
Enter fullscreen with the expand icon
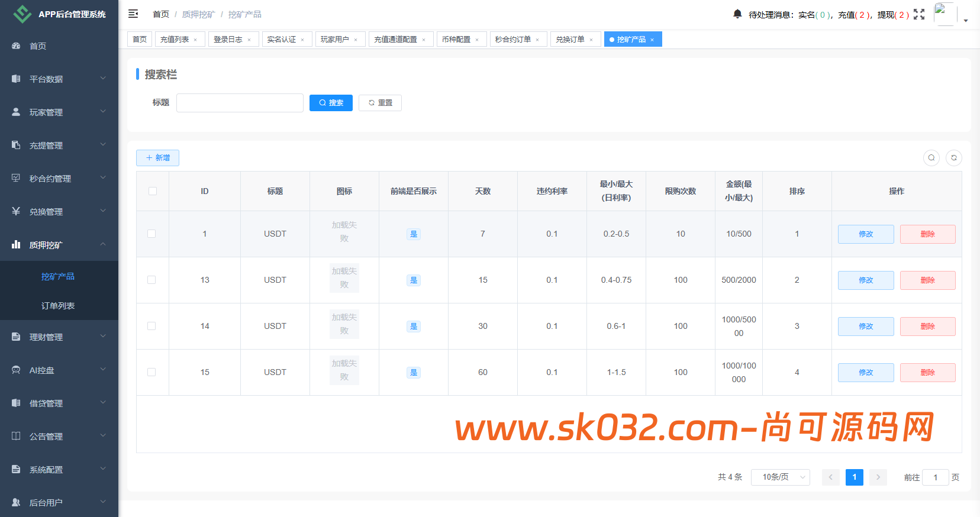coord(919,14)
